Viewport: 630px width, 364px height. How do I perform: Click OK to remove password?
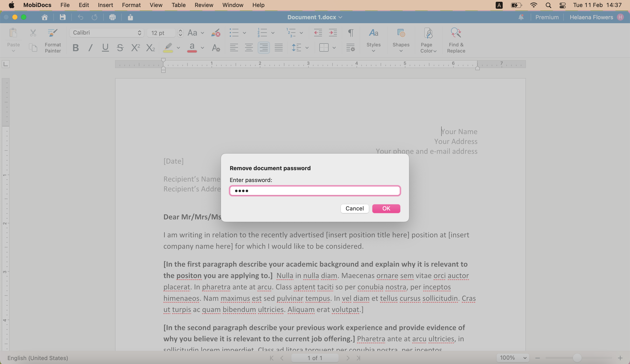[x=386, y=208]
